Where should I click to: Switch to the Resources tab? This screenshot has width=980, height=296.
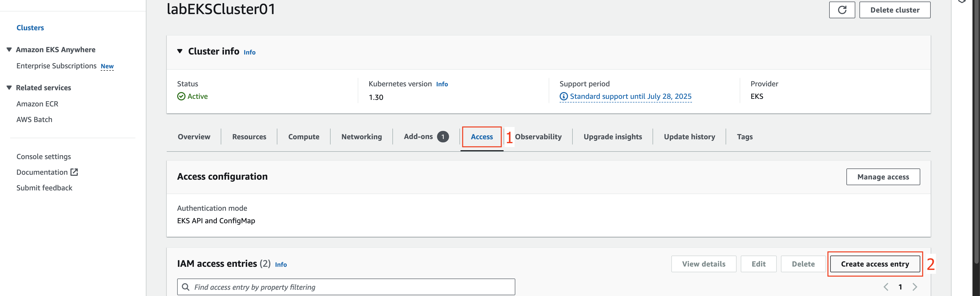[249, 137]
